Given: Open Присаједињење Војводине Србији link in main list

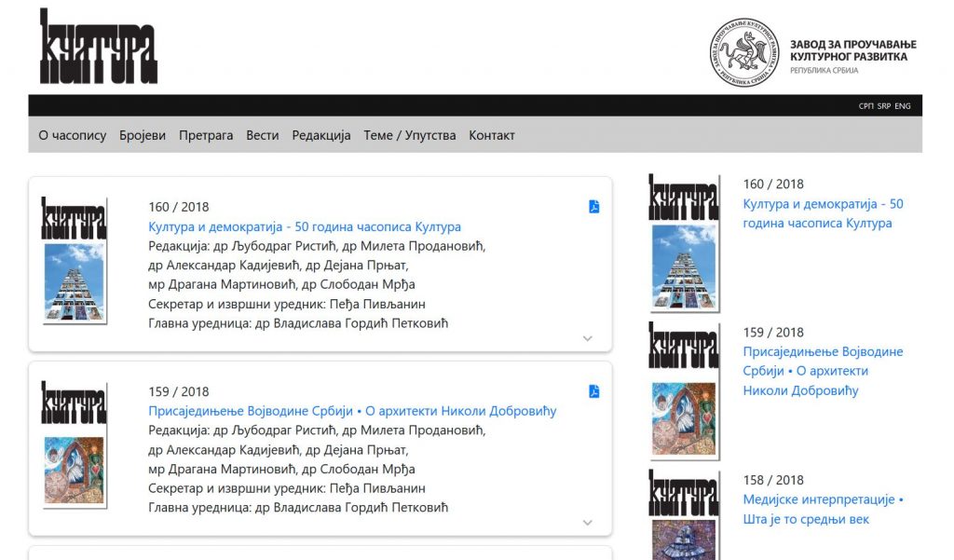Looking at the screenshot, I should pyautogui.click(x=352, y=411).
